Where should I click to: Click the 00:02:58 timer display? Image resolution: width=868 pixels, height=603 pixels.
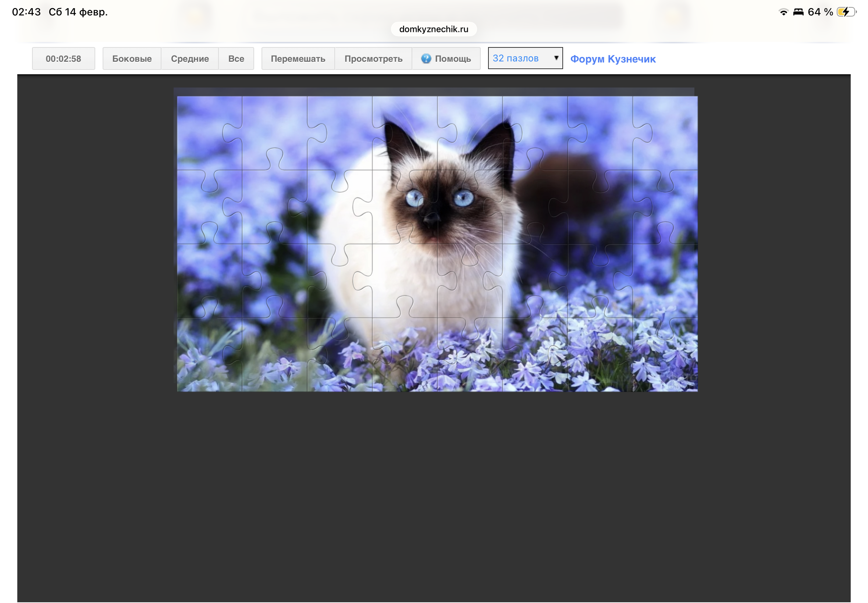coord(64,59)
